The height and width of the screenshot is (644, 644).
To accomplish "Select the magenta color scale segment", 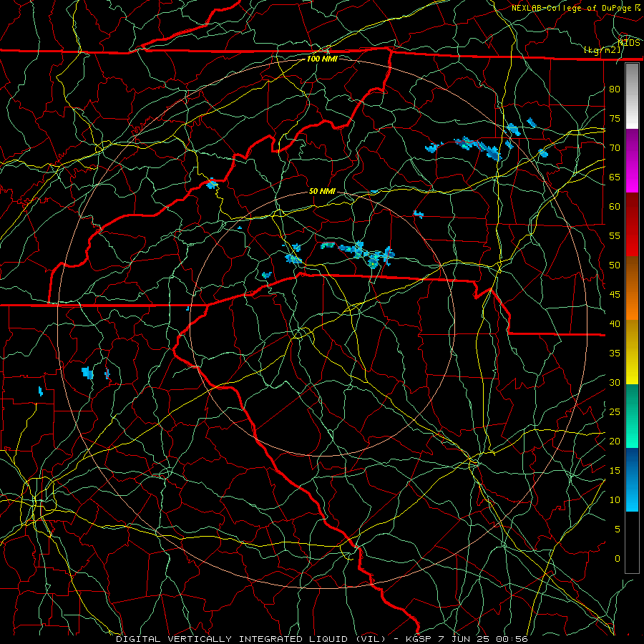I will 632,160.
